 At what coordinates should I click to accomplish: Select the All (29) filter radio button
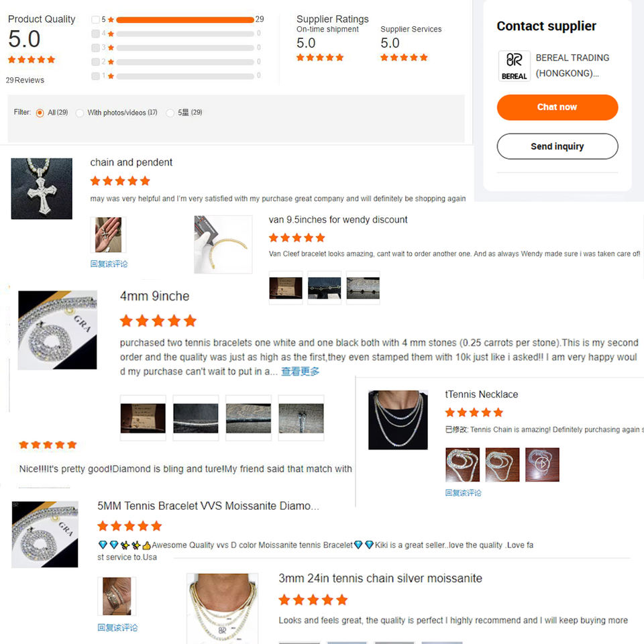(x=40, y=113)
